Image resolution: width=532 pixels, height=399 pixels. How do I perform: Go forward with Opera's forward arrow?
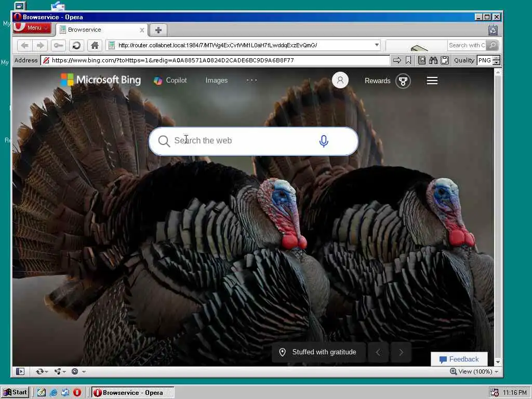pos(40,46)
